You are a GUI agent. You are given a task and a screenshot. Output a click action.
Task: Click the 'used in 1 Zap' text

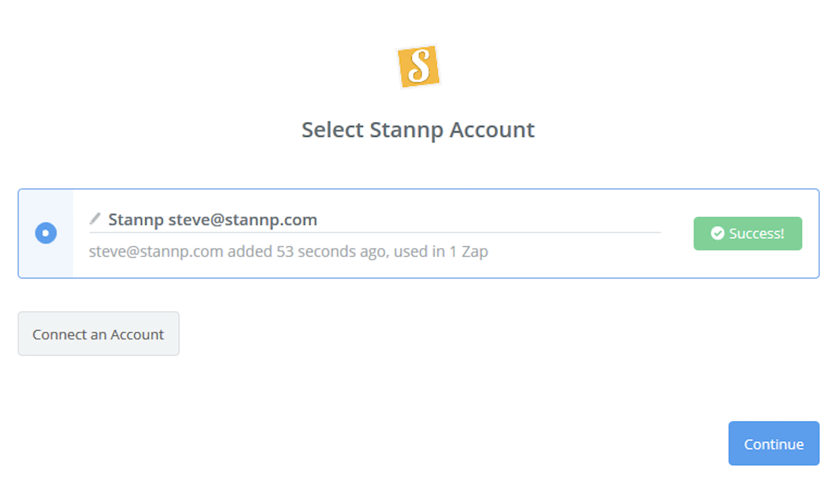[440, 252]
